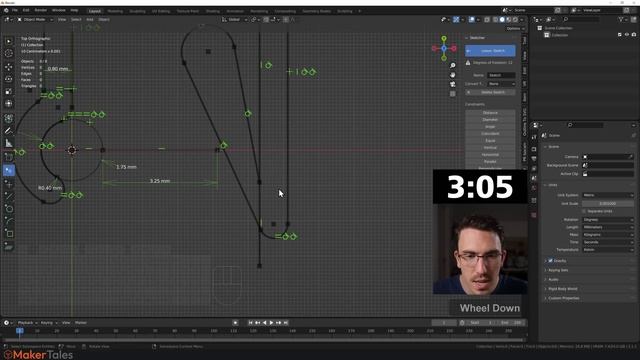Screen dimensions: 640x360
Task: Select the Rotate tool in left toolbar
Action: point(9,79)
